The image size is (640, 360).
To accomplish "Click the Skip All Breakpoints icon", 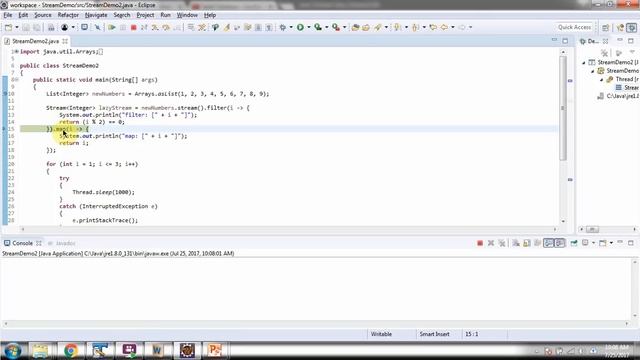I will [x=98, y=27].
